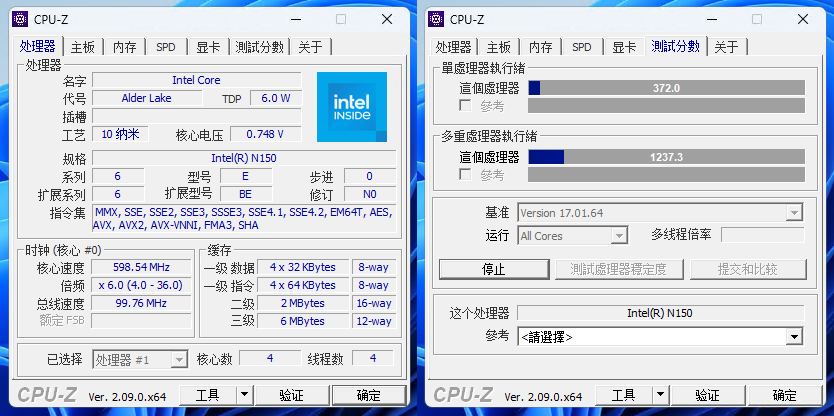
Task: Click 指令集 instruction list text
Action: pos(244,219)
